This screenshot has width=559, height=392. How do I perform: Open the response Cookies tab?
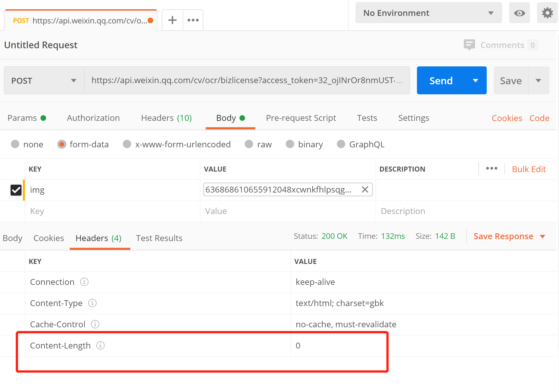49,238
